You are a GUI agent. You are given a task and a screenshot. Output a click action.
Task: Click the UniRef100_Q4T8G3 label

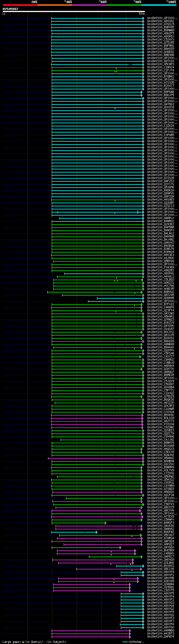pos(161,104)
